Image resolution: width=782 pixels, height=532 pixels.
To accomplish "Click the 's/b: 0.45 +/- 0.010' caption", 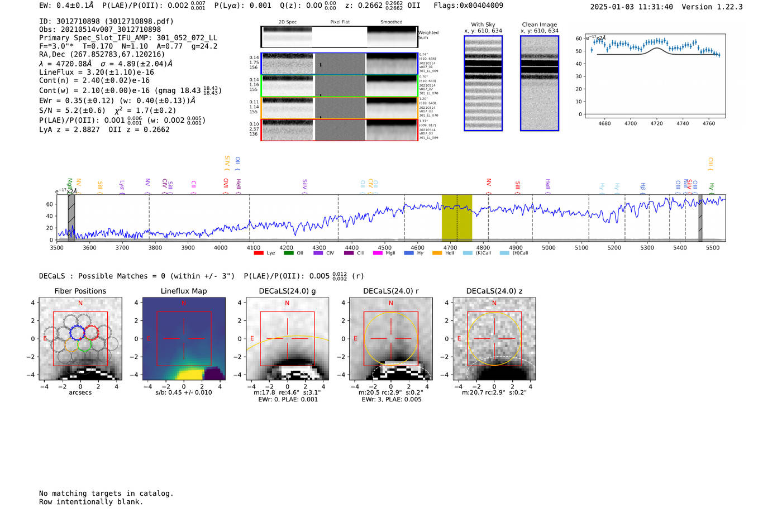I will [184, 392].
